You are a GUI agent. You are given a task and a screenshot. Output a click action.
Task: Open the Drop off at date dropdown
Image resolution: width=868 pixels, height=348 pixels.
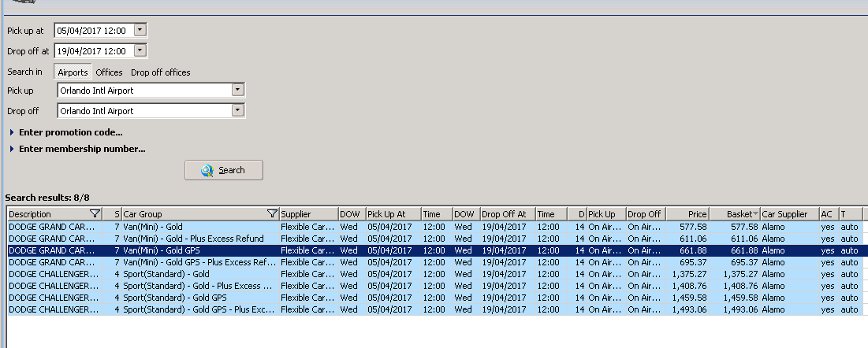[x=140, y=50]
